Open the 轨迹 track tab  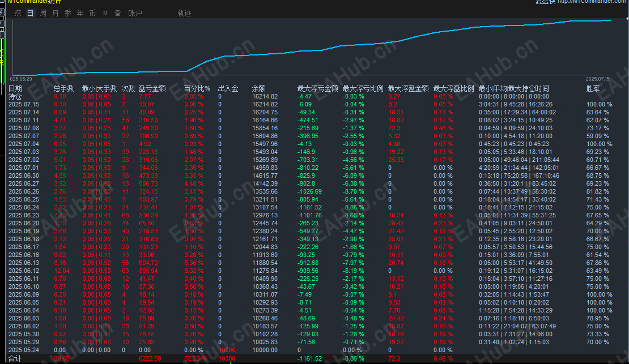pos(185,13)
